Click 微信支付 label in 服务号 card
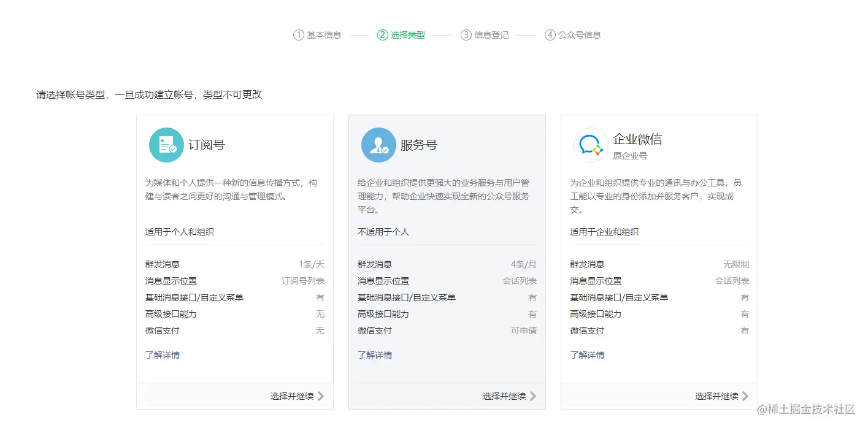 [375, 331]
